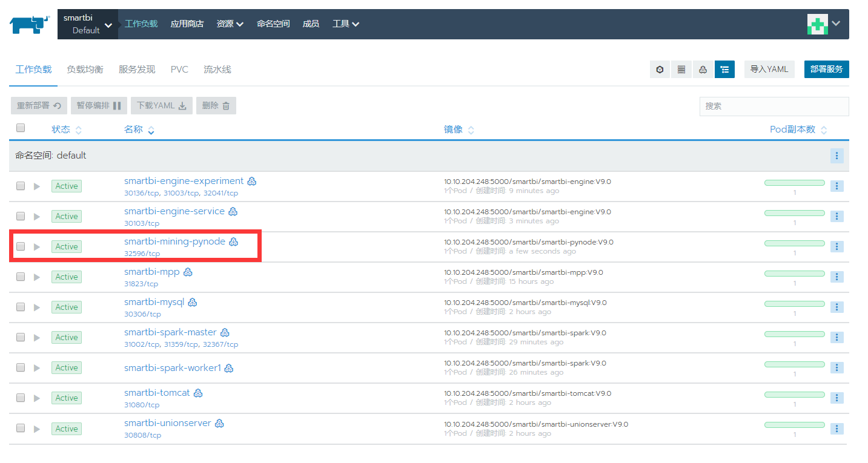868x463 pixels.
Task: Focus the 搜索 search field
Action: [774, 106]
